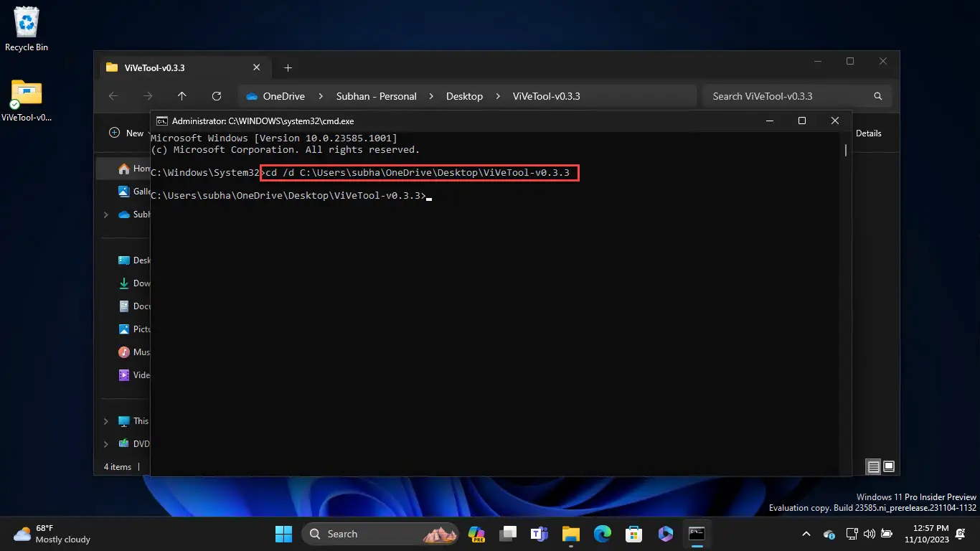Select the ViVeTool-v0.3.3 tab in Explorer
The image size is (980, 551).
pos(184,67)
